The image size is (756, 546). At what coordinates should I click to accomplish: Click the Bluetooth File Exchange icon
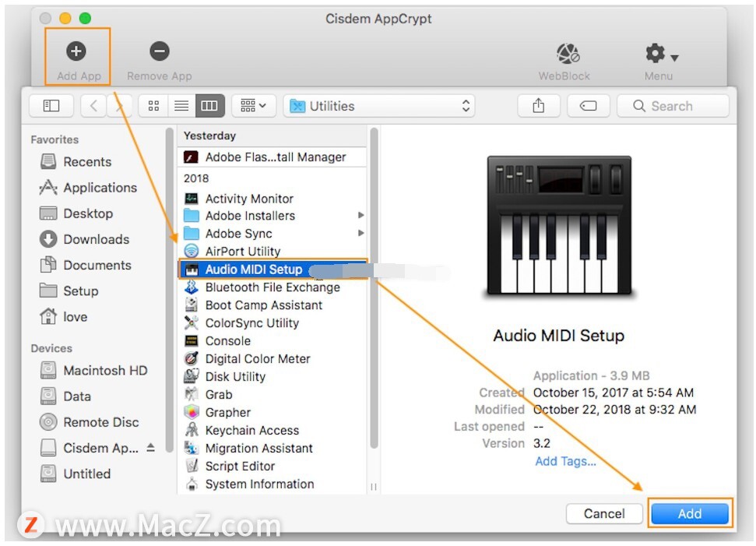tap(192, 287)
